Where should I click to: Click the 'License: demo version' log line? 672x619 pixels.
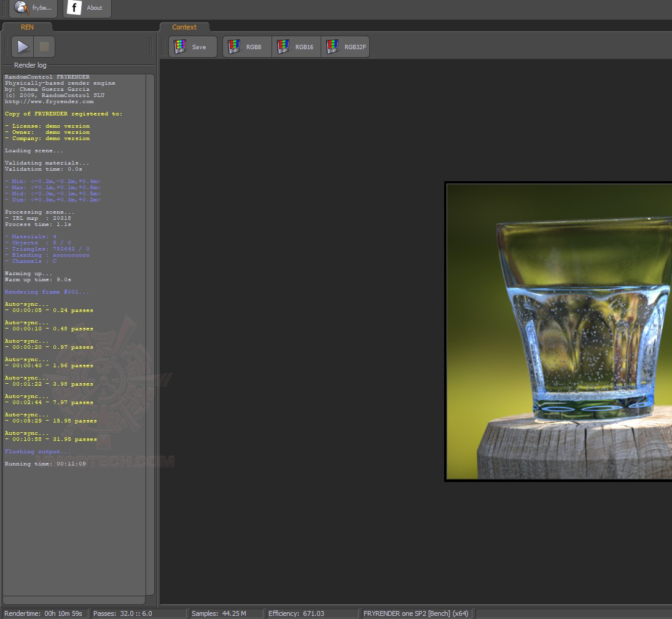47,126
